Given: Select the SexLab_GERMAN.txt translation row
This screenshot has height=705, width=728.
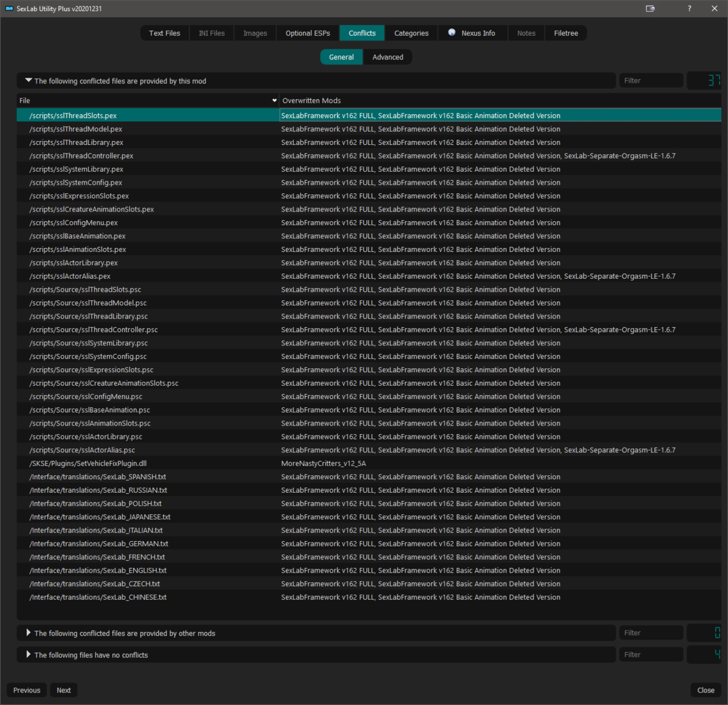Looking at the screenshot, I should (369, 544).
